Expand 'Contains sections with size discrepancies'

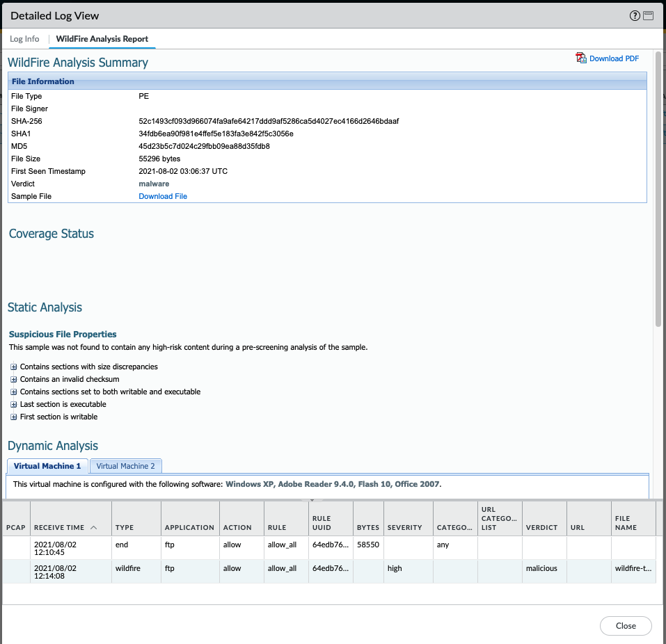point(13,367)
